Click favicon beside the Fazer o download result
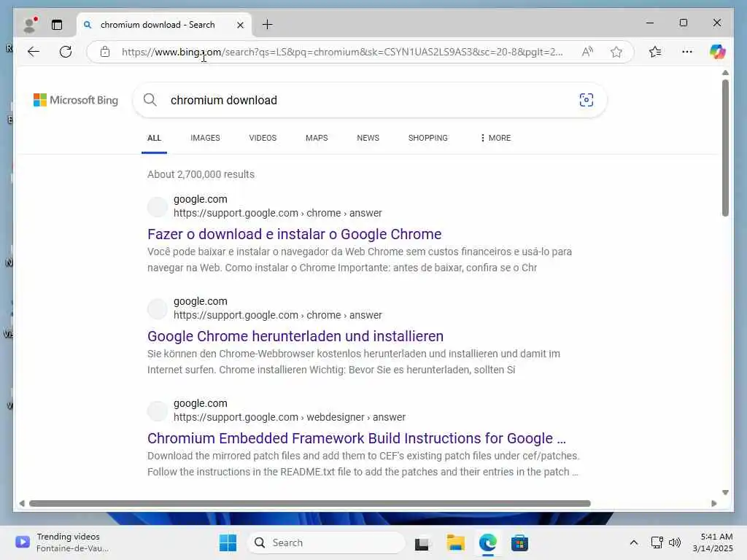Image resolution: width=747 pixels, height=560 pixels. click(158, 206)
